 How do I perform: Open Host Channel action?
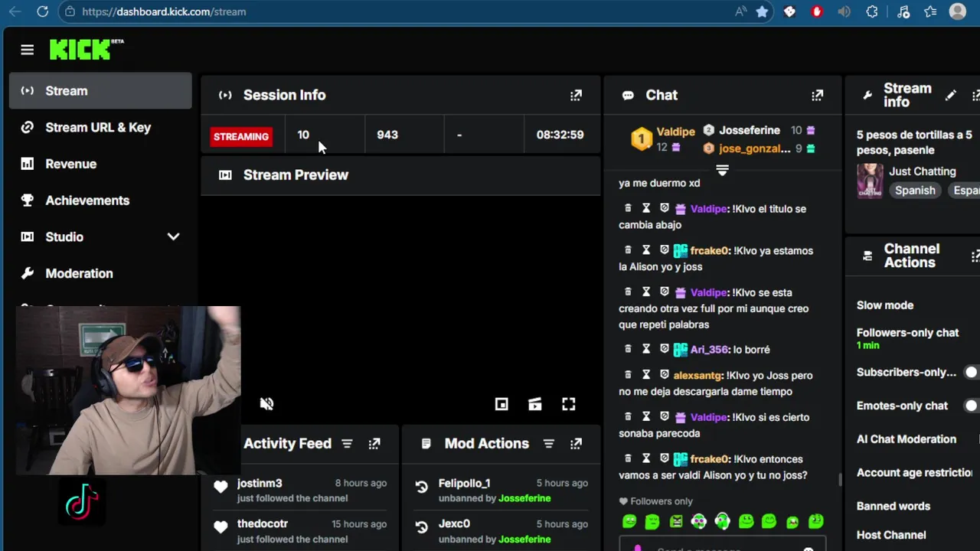pyautogui.click(x=890, y=535)
